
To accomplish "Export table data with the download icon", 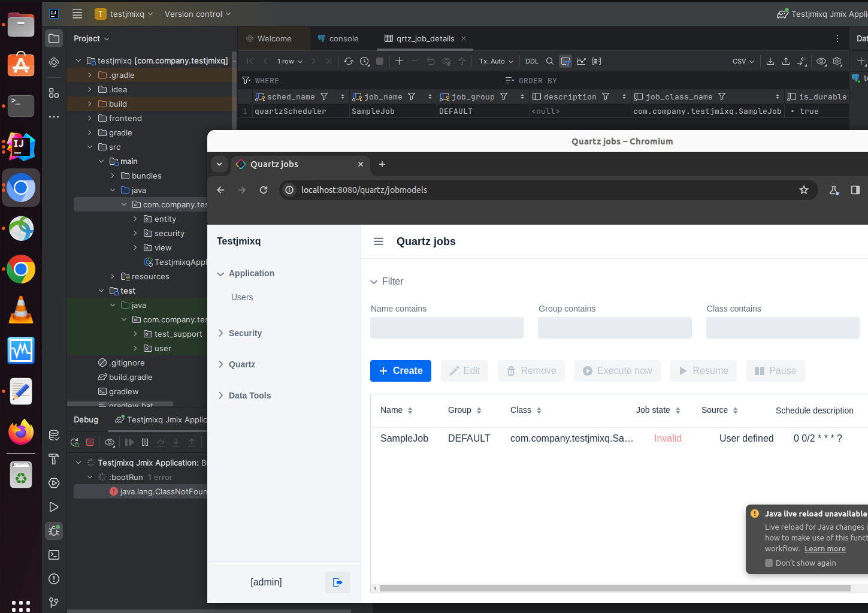I will [x=770, y=61].
